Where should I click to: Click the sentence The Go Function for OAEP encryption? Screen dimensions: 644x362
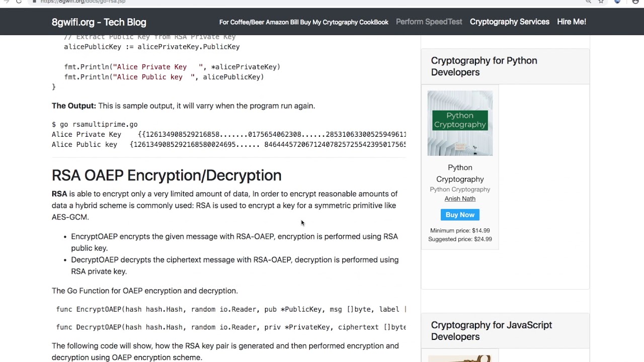click(x=145, y=291)
